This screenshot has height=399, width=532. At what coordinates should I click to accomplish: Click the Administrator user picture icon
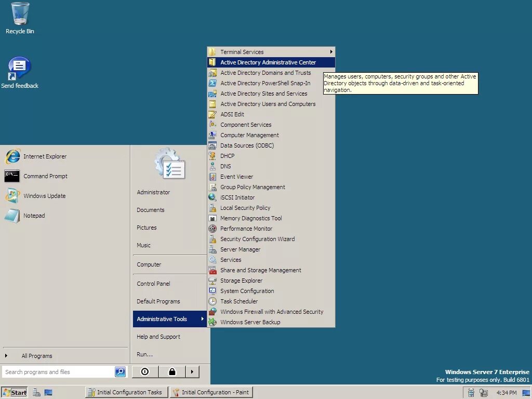tap(170, 164)
